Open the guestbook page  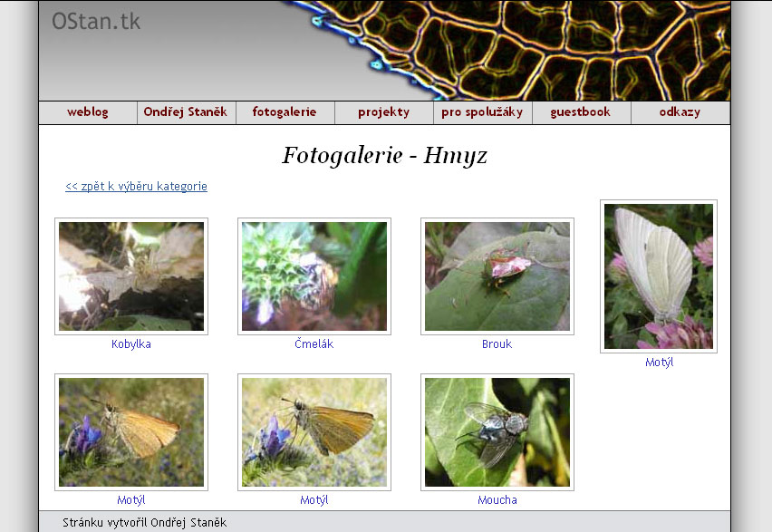coord(581,112)
